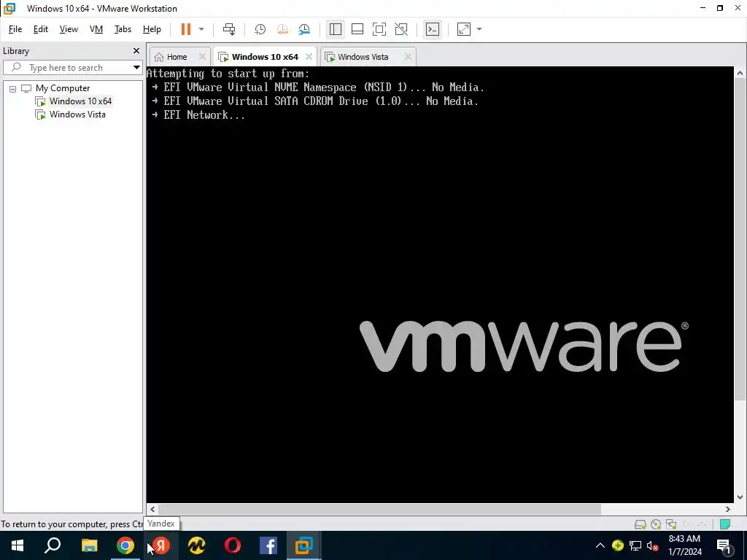
Task: Toggle the Library sidebar visibility
Action: coord(336,29)
